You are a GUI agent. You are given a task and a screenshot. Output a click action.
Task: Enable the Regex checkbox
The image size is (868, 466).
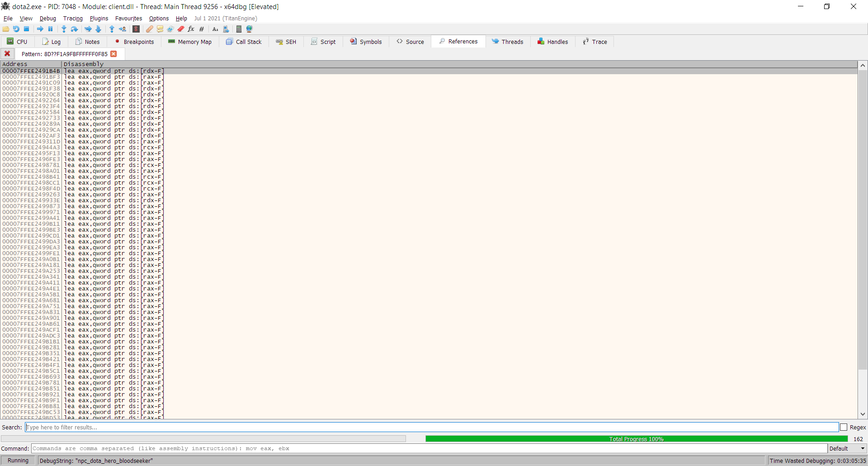(x=844, y=427)
